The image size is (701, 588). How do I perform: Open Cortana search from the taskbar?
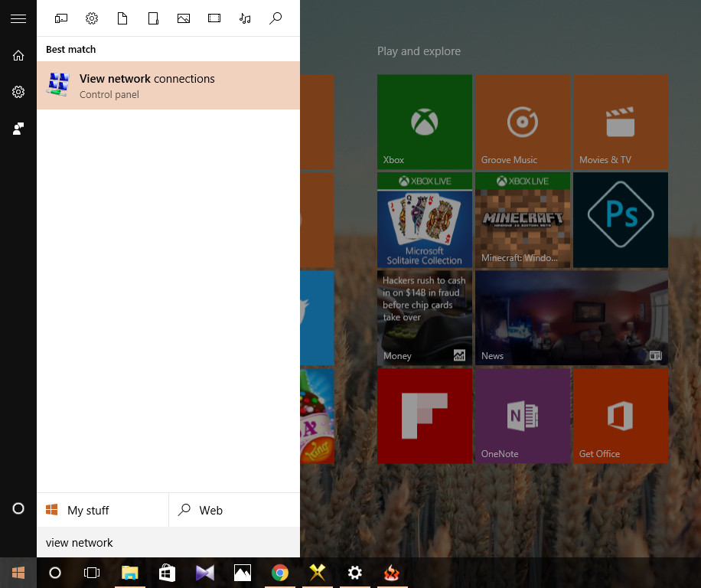[55, 573]
